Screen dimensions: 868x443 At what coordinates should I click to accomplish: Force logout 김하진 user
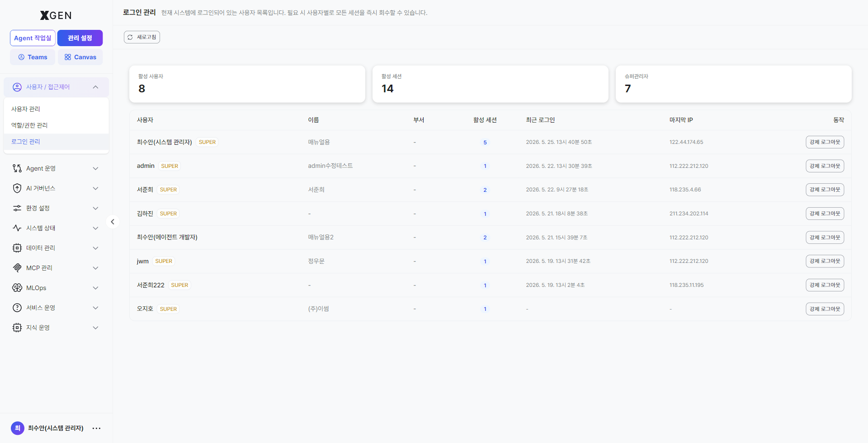[x=825, y=214]
